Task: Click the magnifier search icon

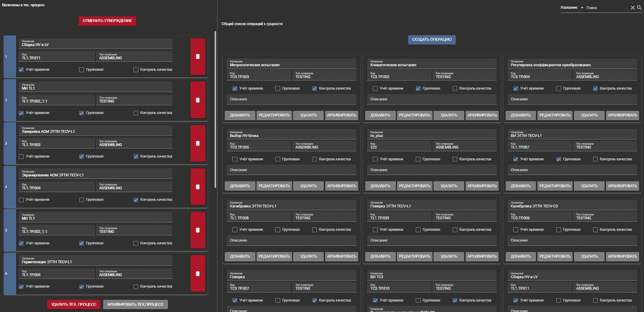Action: coord(639,7)
